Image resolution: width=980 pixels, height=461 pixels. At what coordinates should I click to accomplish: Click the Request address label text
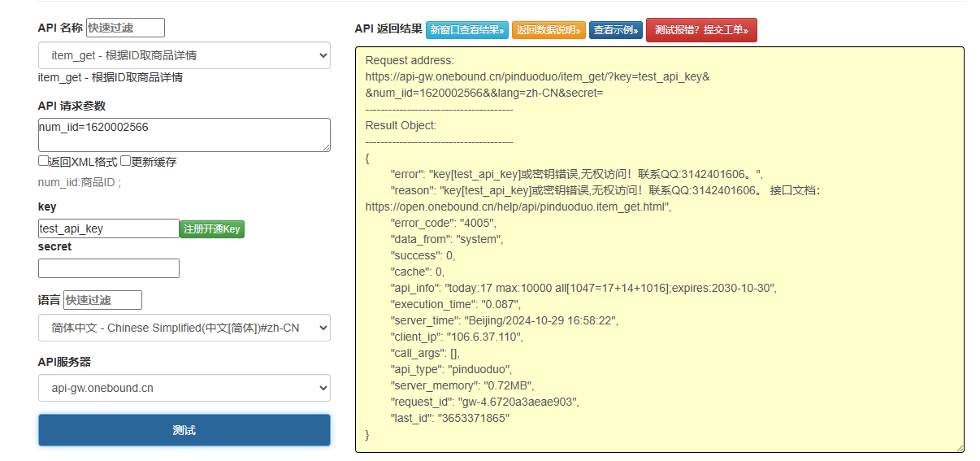[x=410, y=60]
